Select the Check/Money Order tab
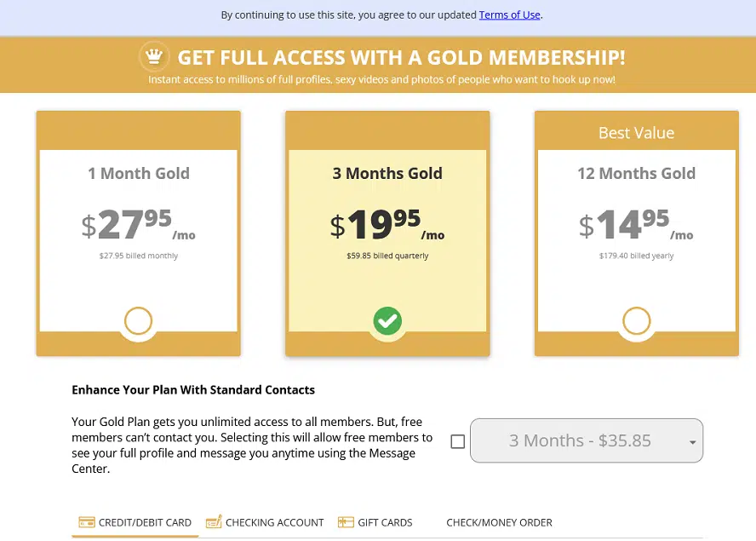 point(499,522)
